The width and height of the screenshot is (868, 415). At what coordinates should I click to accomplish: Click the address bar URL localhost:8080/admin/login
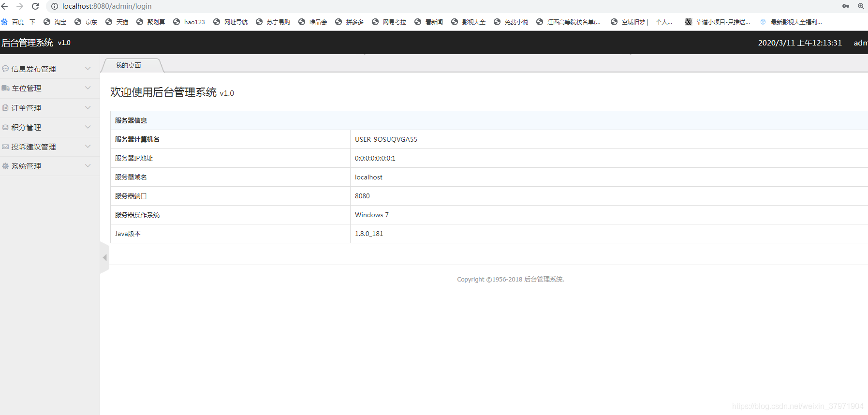tap(107, 6)
